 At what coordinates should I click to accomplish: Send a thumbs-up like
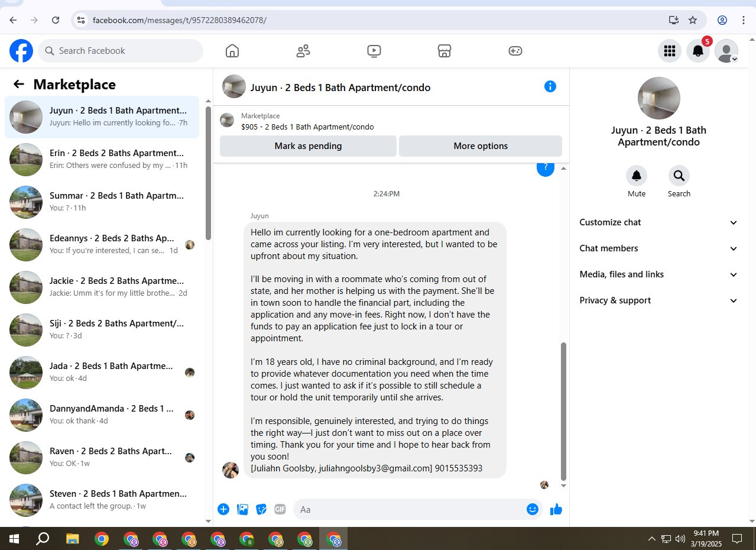pos(556,509)
